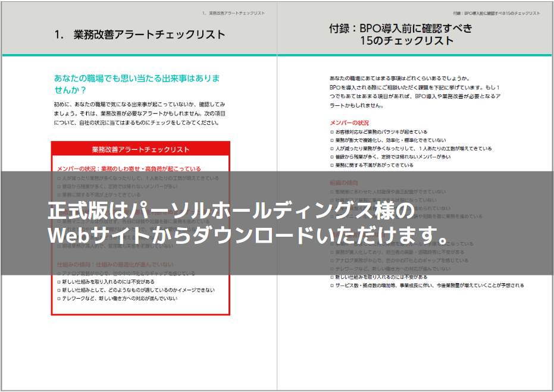The image size is (554, 392).
Task: Select the large 1. 業務改善アラートチェックリスト page title
Action: 139,35
